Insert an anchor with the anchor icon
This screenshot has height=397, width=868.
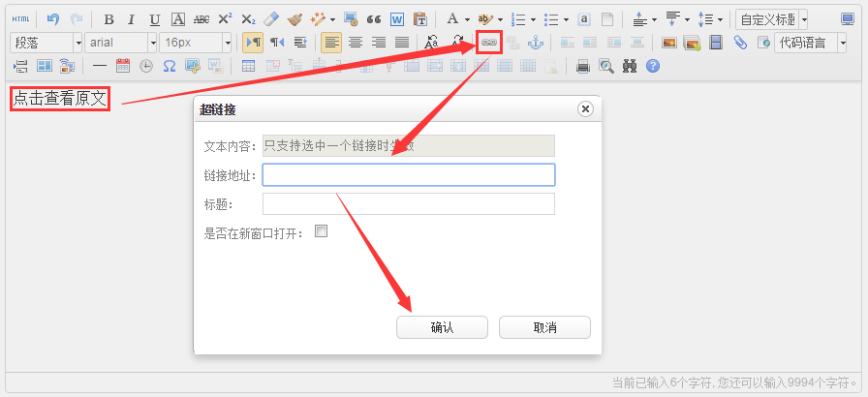[x=536, y=43]
